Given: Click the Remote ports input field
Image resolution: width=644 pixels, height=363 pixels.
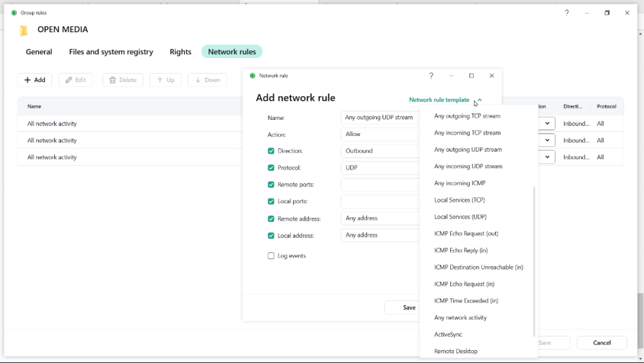Looking at the screenshot, I should [380, 184].
